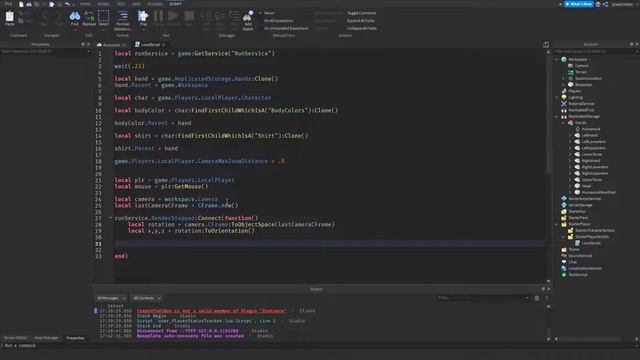Collapse the StarterPlayerScripts node

563,237
